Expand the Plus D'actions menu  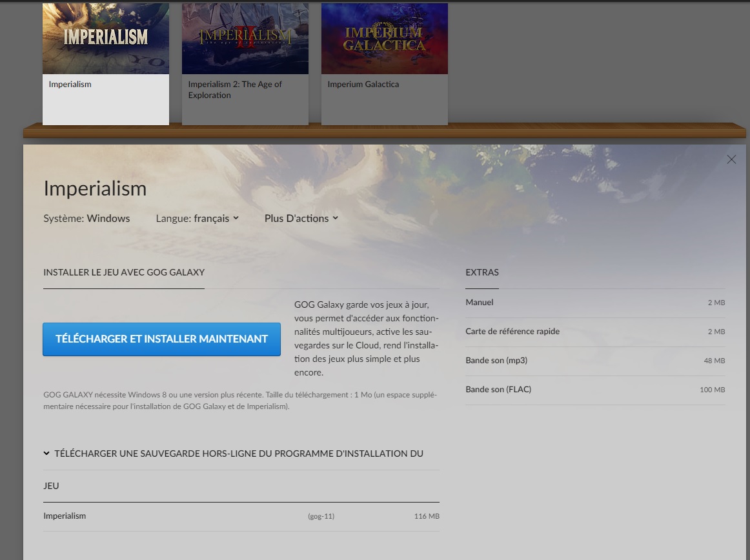(x=301, y=219)
